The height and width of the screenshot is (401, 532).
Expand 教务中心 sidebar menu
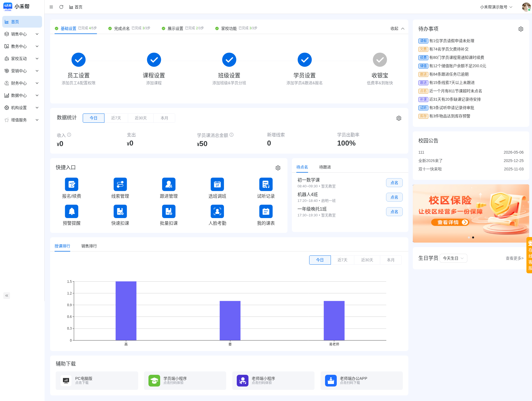[x=22, y=46]
